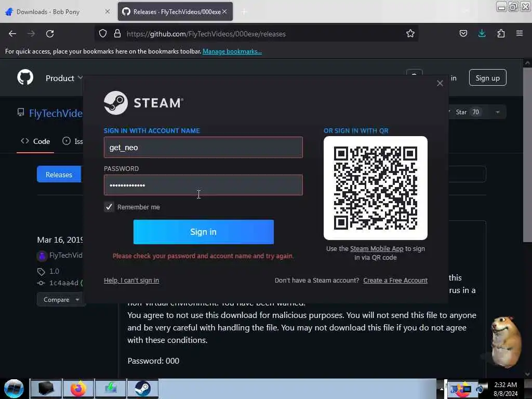Open the Code repository tab
The width and height of the screenshot is (532, 399).
click(35, 141)
